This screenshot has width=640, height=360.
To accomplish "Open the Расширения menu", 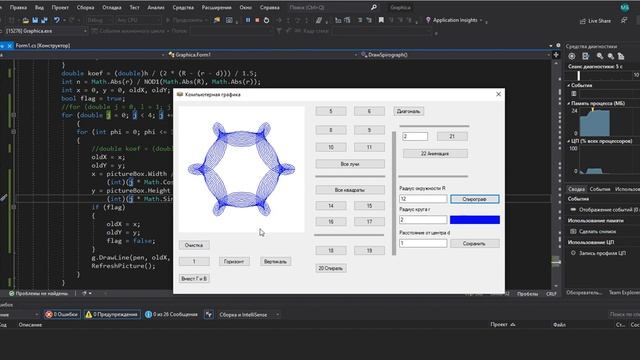I will 218,7.
